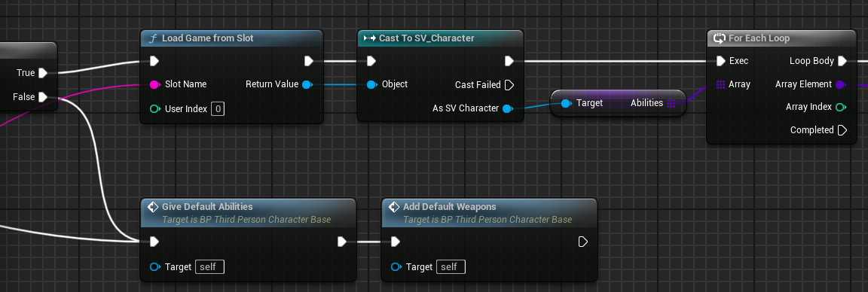Select the Give Default Abilities node title
Image resolution: width=868 pixels, height=292 pixels.
(207, 207)
